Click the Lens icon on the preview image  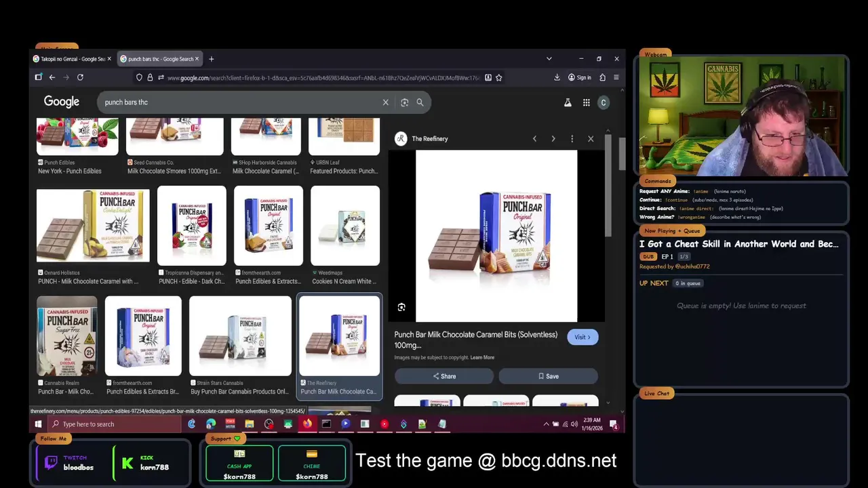click(x=401, y=308)
